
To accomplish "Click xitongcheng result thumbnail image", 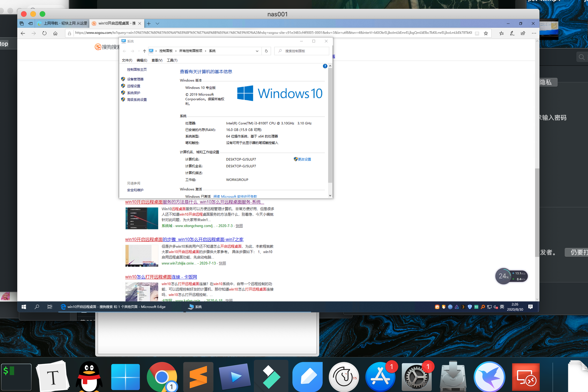I will point(142,218).
